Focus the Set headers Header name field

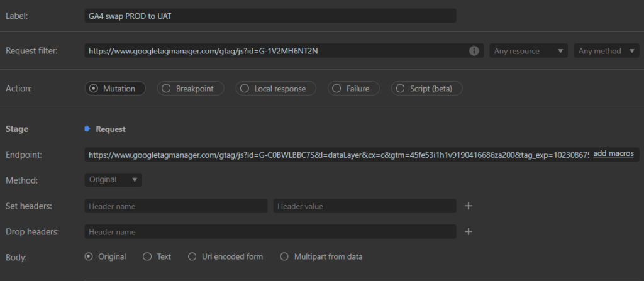click(176, 206)
